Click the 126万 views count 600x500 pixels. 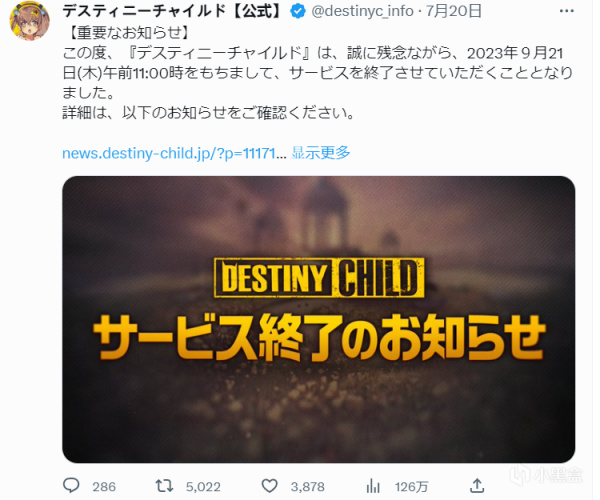tap(411, 487)
